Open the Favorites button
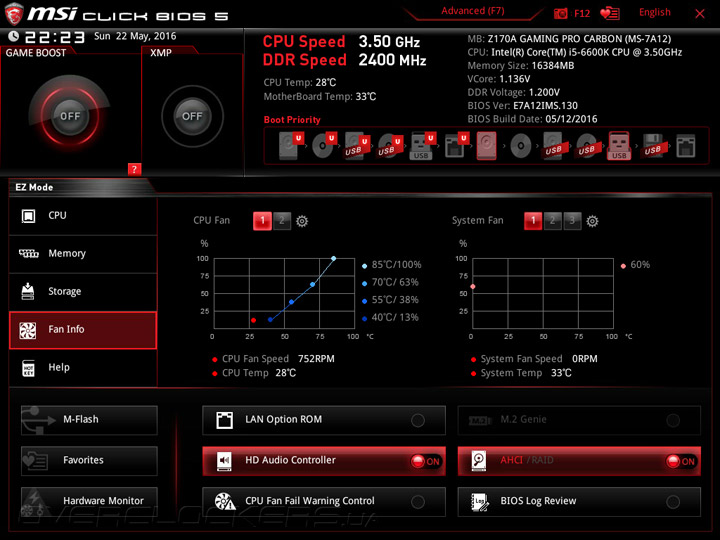 [89, 461]
